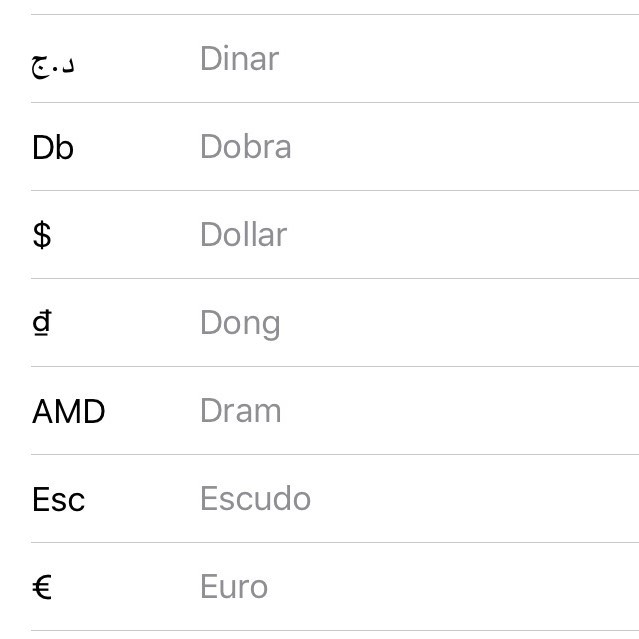Click the $ dollar sign symbol
Screen dimensions: 639x639
coord(42,235)
